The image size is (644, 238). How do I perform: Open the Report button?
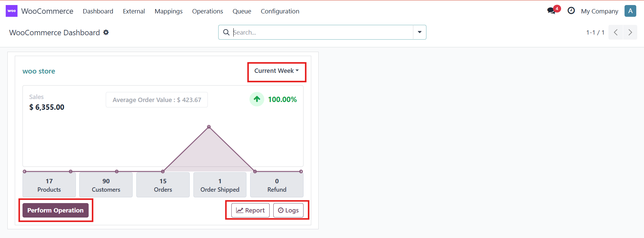pos(250,210)
